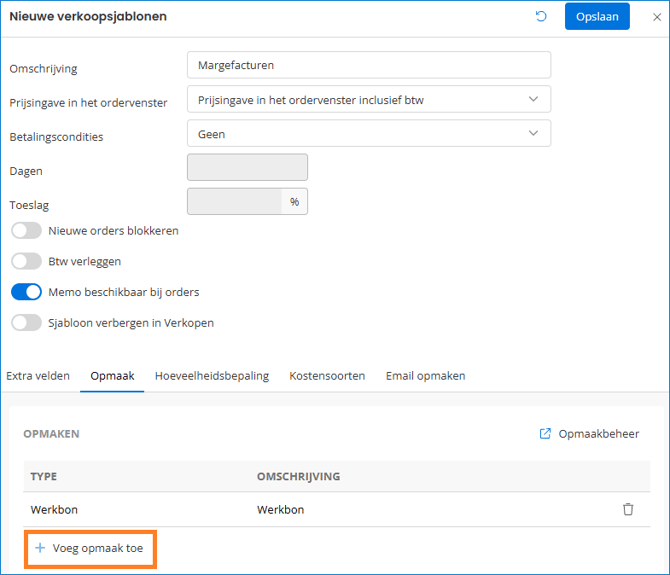
Task: Open the Opmaakbeheer link
Action: pos(598,434)
